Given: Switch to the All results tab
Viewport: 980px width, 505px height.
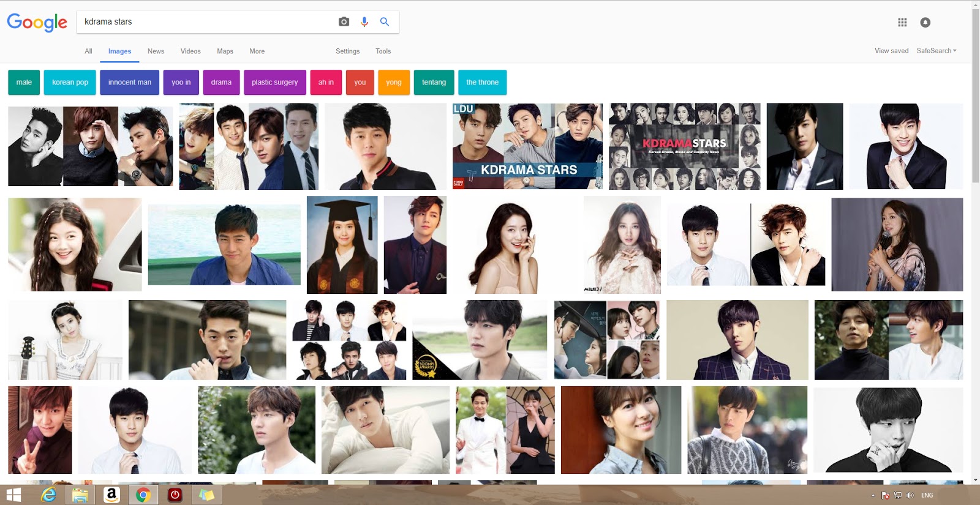Looking at the screenshot, I should coord(88,51).
